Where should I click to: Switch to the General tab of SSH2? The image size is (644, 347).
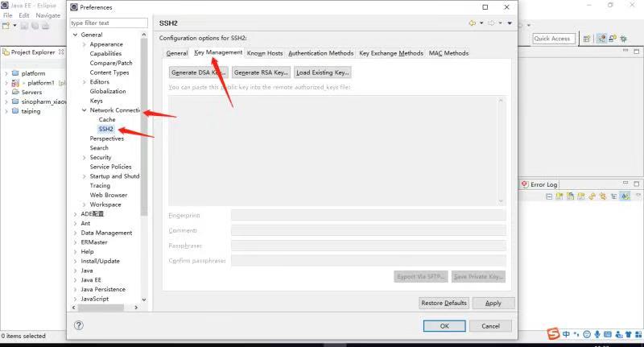tap(177, 53)
